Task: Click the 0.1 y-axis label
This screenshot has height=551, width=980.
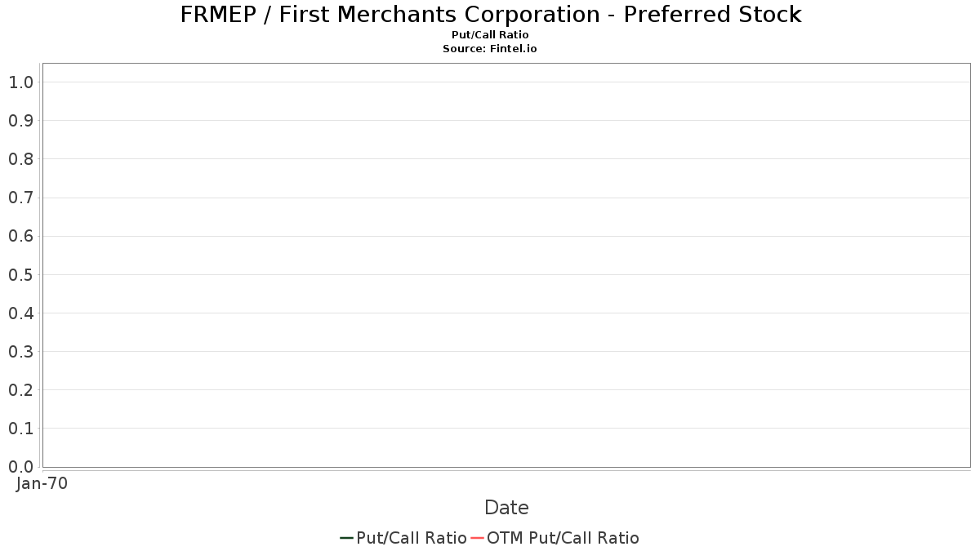Action: [x=20, y=429]
